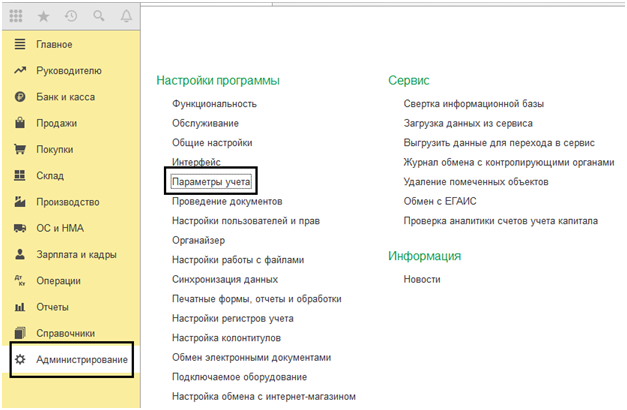Click the Администрирование gear icon
This screenshot has width=627, height=410.
[18, 359]
